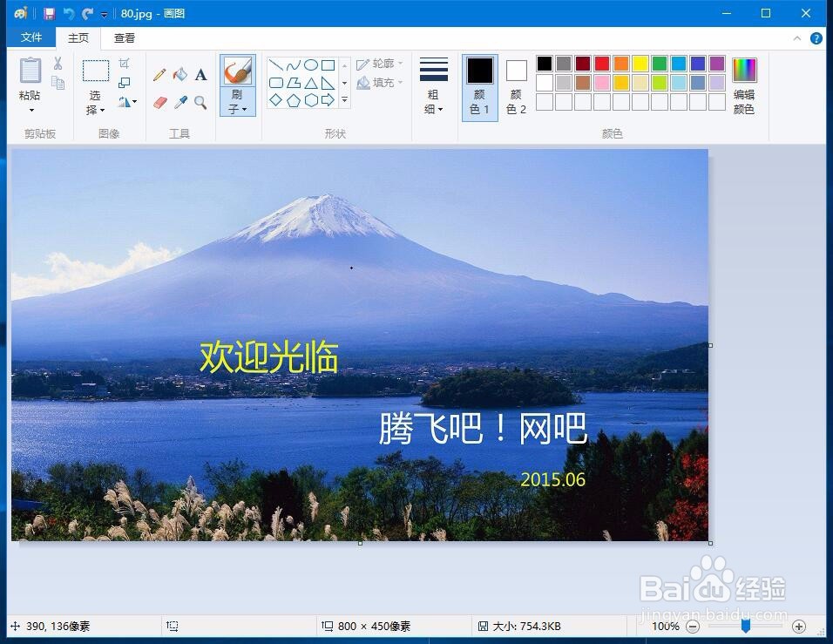Screen dimensions: 833x644
Task: Choose the curve shape
Action: point(294,65)
